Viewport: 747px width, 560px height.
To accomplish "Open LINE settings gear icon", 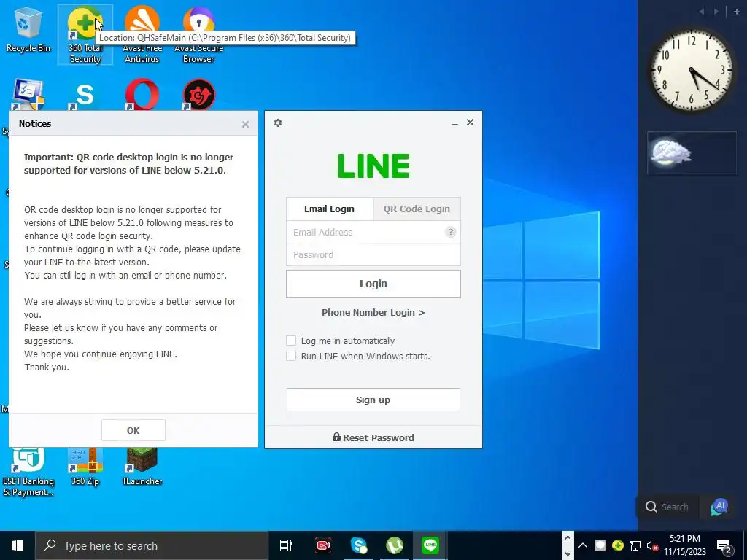I will tap(278, 122).
